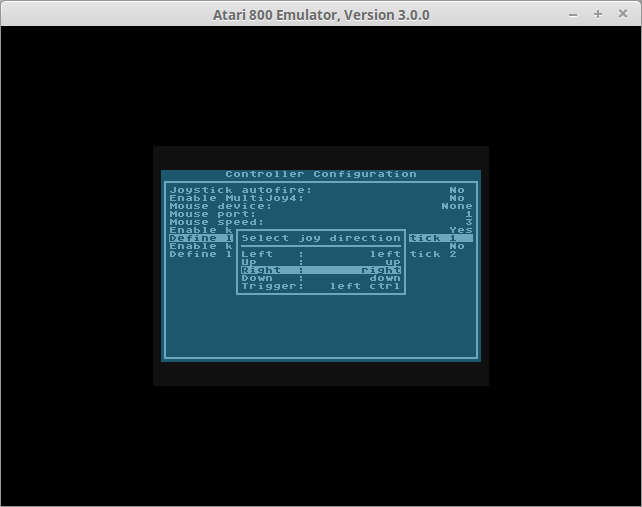Viewport: 642px width, 507px height.
Task: Click the 'tick 2' row text
Action: click(x=433, y=254)
